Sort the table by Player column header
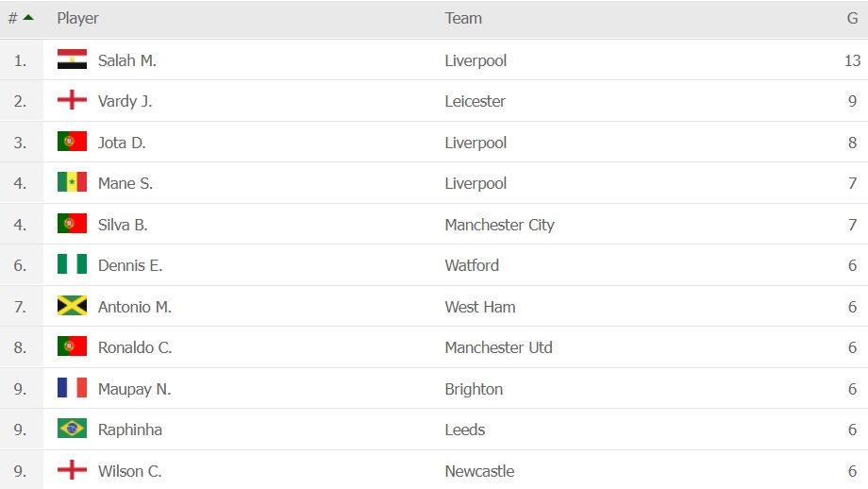The height and width of the screenshot is (489, 868). 77,18
